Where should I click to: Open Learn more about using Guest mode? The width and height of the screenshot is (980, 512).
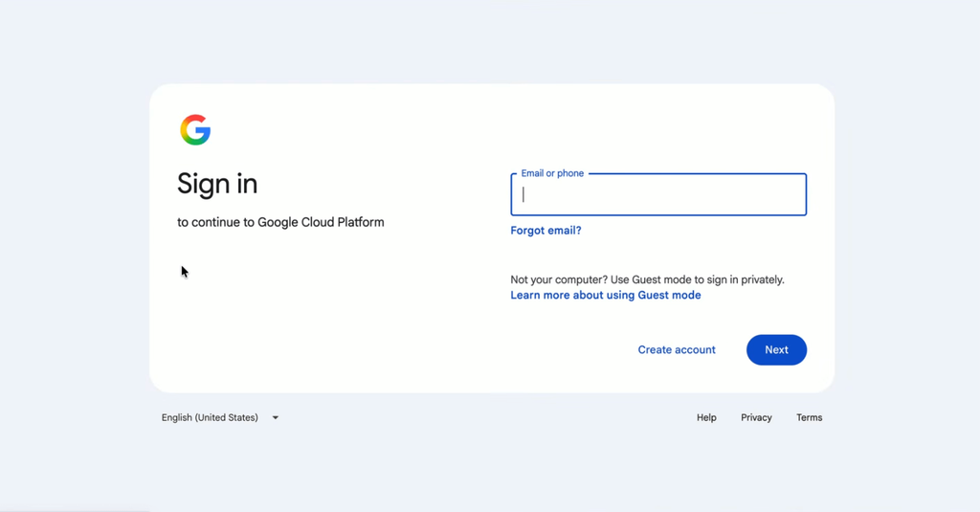pos(606,295)
